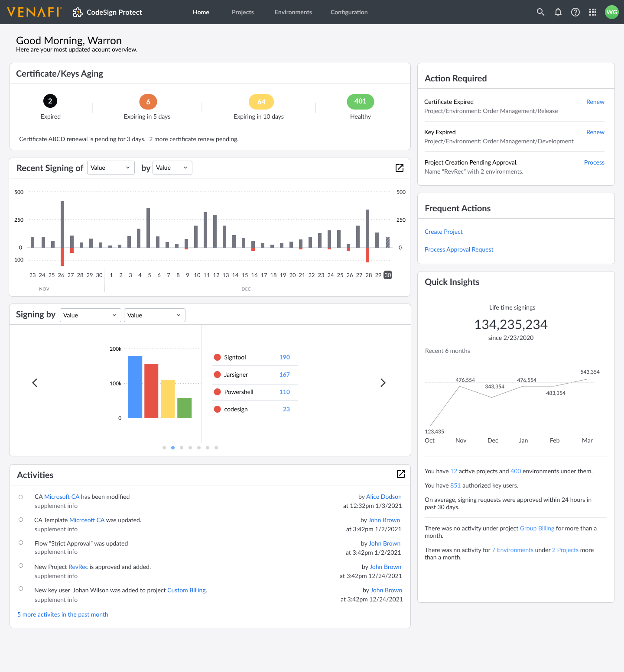624x672 pixels.
Task: Select the radio next to New Project RevRec entry
Action: 21,565
